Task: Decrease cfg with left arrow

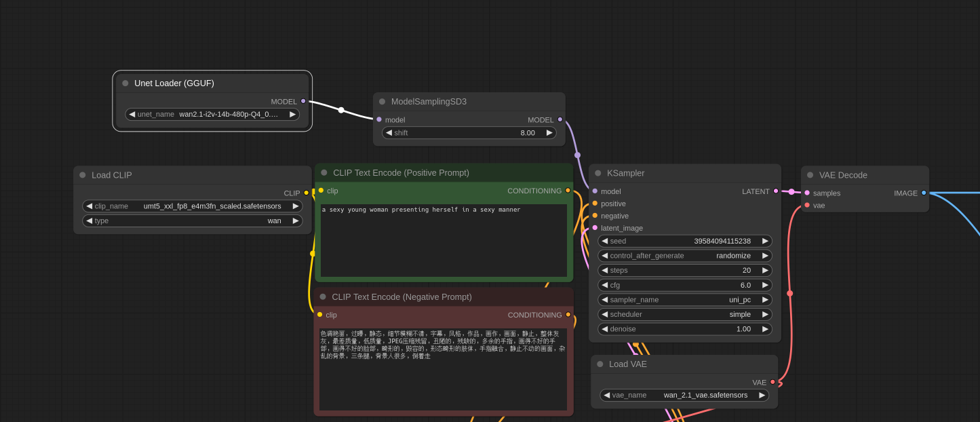Action: click(605, 285)
